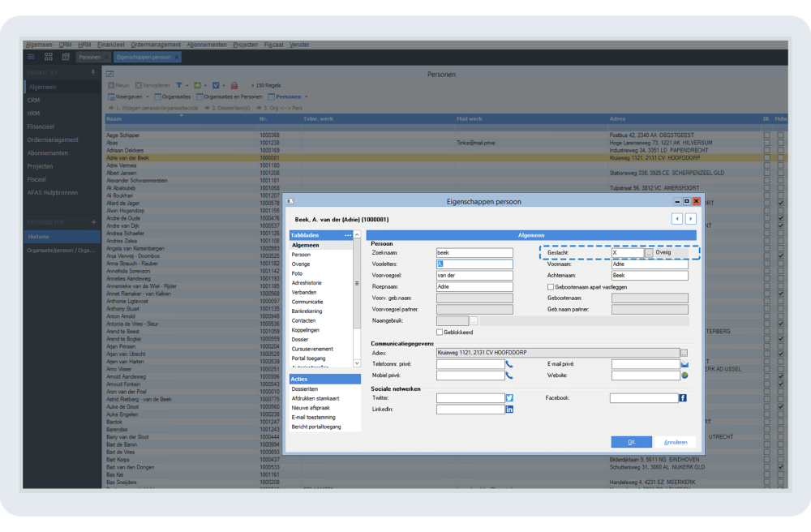Click the Achternaam input field
This screenshot has height=532, width=811.
click(650, 276)
